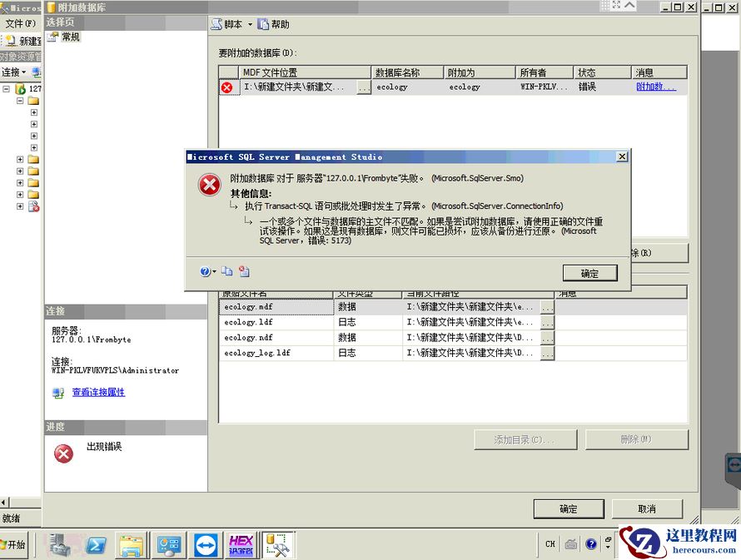Image resolution: width=741 pixels, height=560 pixels.
Task: Edit the 附加为 ecology cell
Action: [480, 87]
